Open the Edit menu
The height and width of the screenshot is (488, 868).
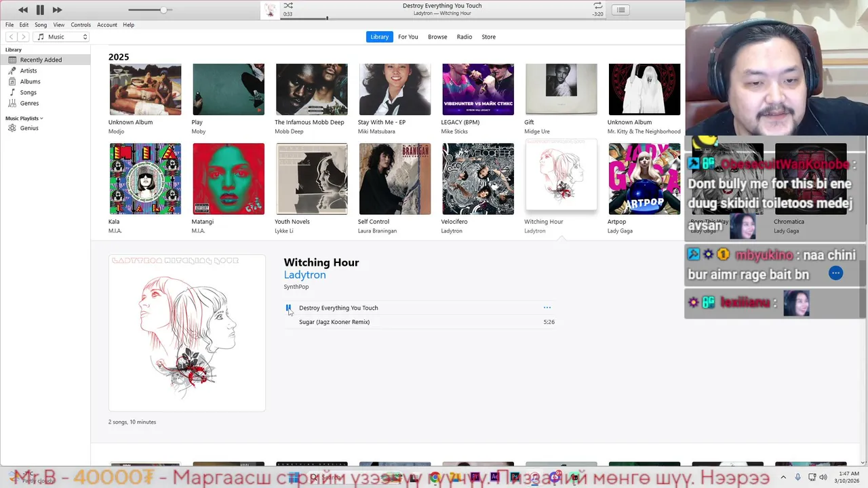click(24, 24)
